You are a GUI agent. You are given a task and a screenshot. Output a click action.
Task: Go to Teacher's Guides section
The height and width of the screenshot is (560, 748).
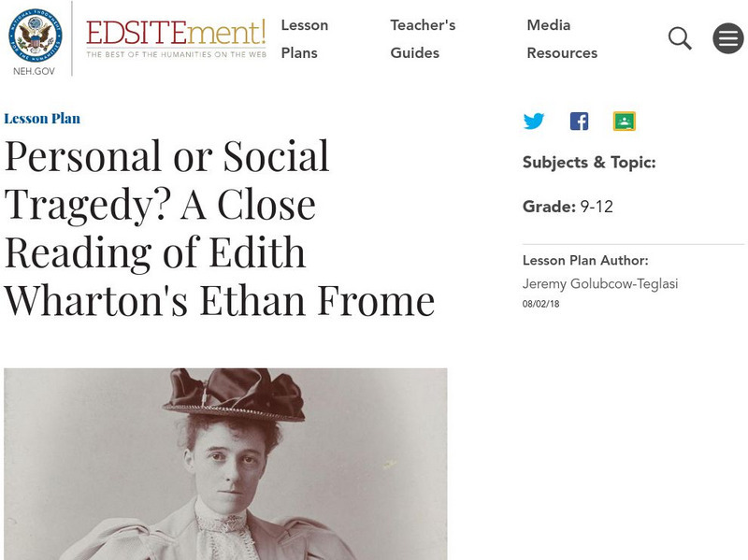[423, 39]
